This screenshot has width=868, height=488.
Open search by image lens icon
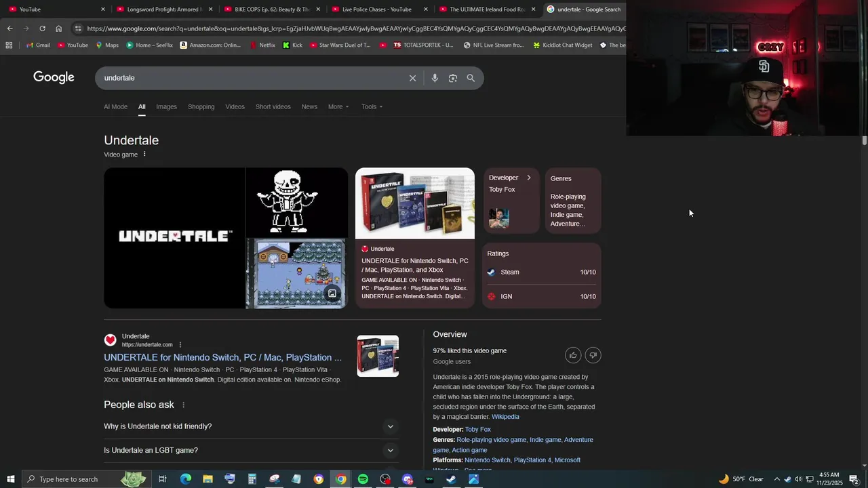coord(453,78)
